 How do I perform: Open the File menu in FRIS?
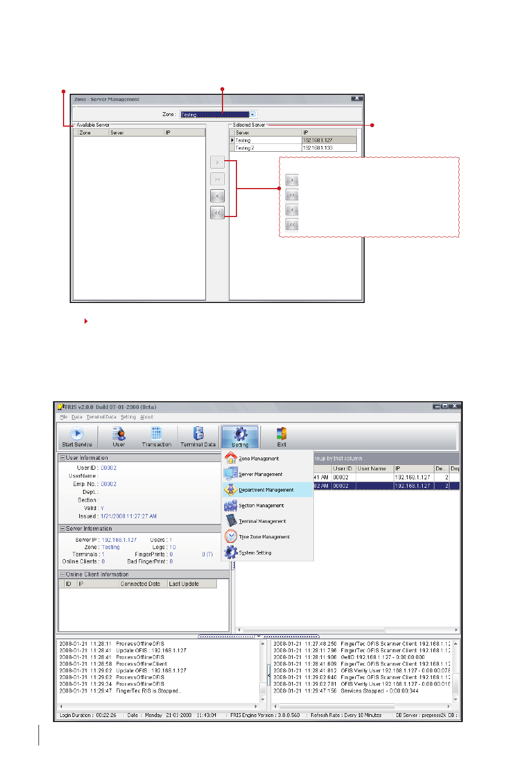tap(64, 417)
